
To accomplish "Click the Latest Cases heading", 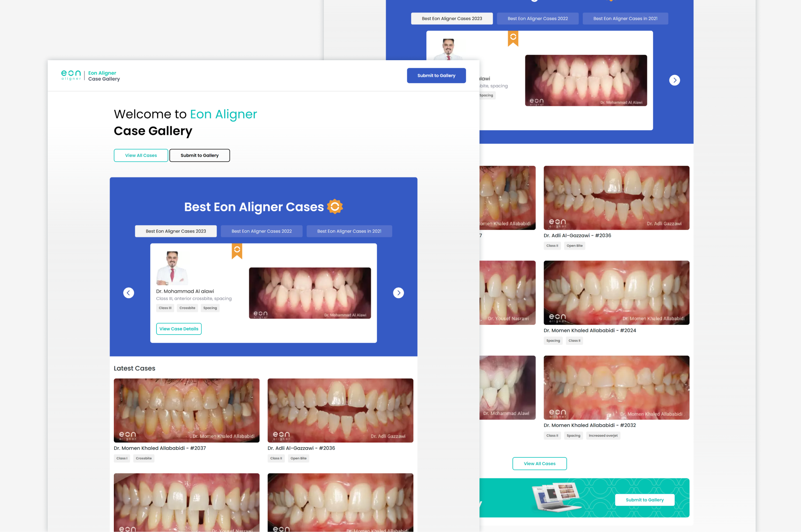I will coord(135,368).
